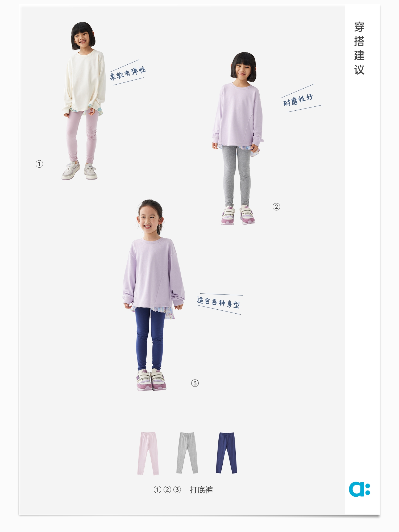399x532 pixels.
Task: Click the 打底裤 caption text
Action: click(201, 490)
